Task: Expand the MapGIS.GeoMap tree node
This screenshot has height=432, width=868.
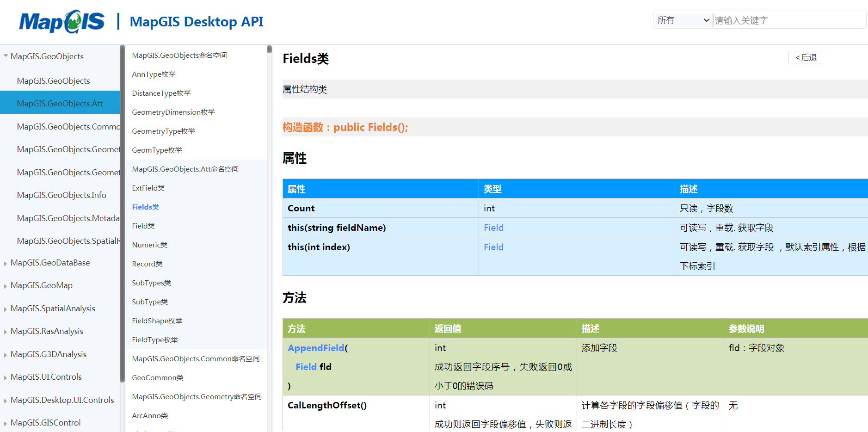Action: click(6, 286)
